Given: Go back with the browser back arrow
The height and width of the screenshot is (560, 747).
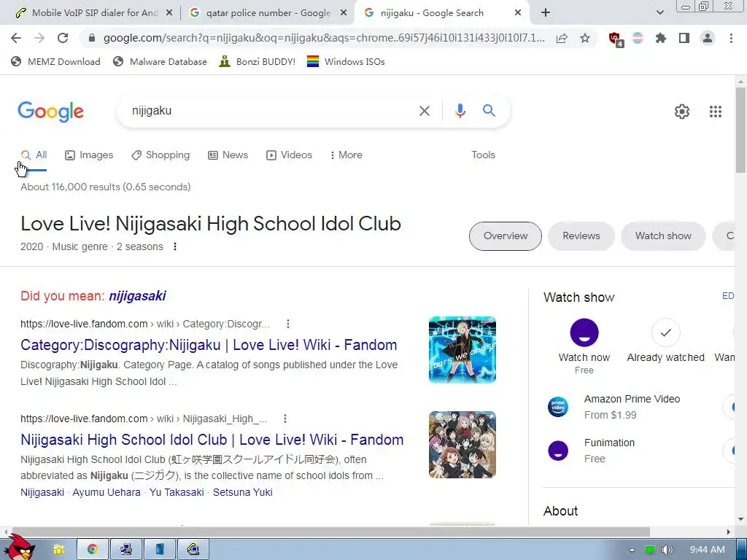Looking at the screenshot, I should 16,38.
